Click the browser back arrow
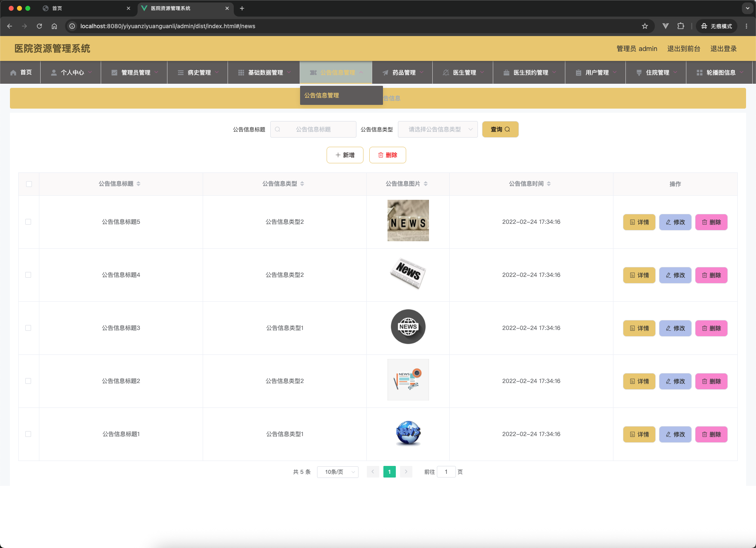 [x=10, y=26]
